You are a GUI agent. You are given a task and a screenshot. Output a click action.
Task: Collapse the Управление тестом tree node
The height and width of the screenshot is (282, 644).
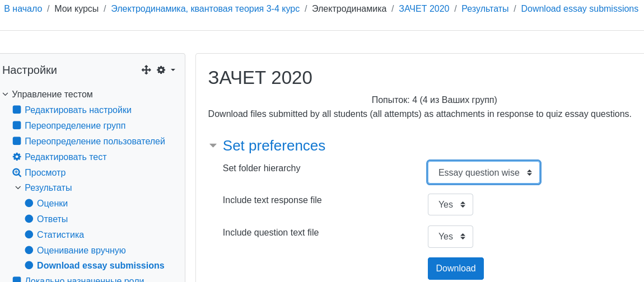coord(6,95)
